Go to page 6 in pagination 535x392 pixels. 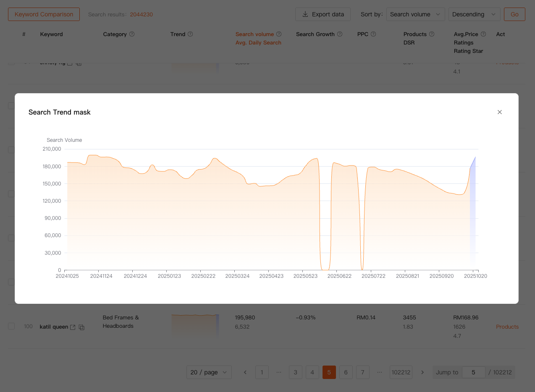(x=346, y=372)
